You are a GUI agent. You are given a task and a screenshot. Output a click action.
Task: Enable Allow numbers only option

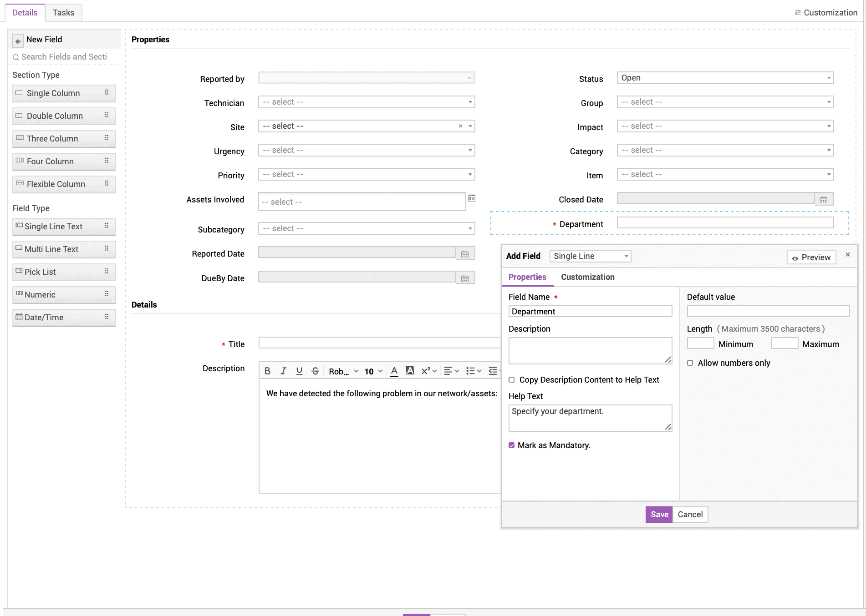point(690,363)
